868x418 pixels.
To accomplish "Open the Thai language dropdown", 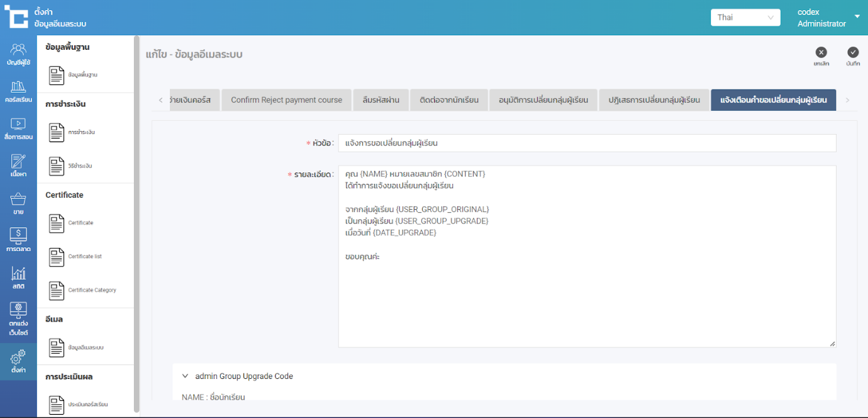I will 745,18.
